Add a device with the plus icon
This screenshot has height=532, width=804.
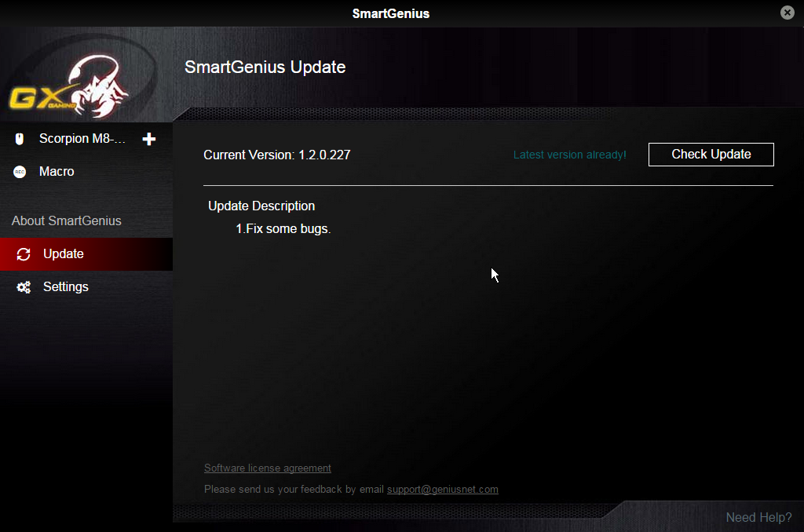pos(148,139)
